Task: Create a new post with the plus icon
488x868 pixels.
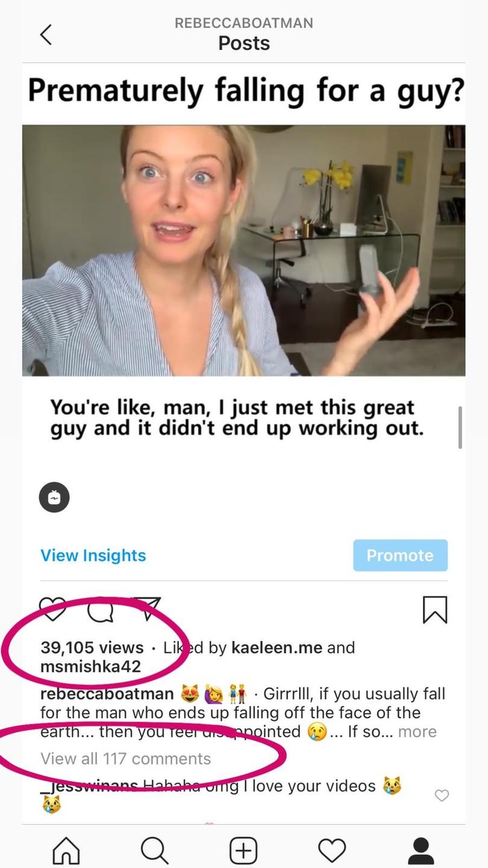Action: pyautogui.click(x=243, y=851)
